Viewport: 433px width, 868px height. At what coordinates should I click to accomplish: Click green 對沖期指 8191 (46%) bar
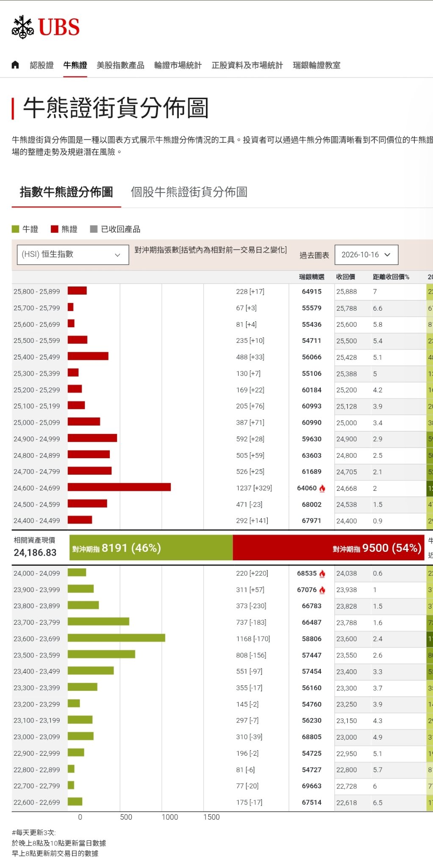pyautogui.click(x=151, y=548)
